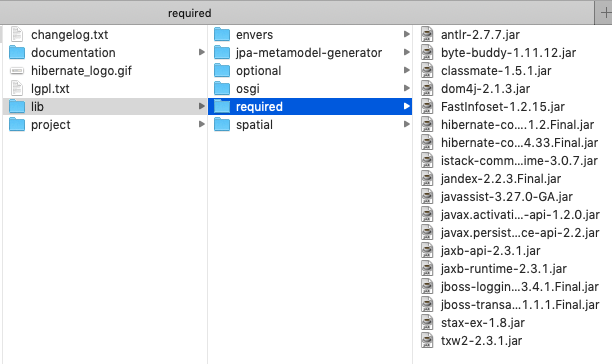This screenshot has width=612, height=364.
Task: Select stax-ex-1.8.jar file name
Action: pos(483,323)
